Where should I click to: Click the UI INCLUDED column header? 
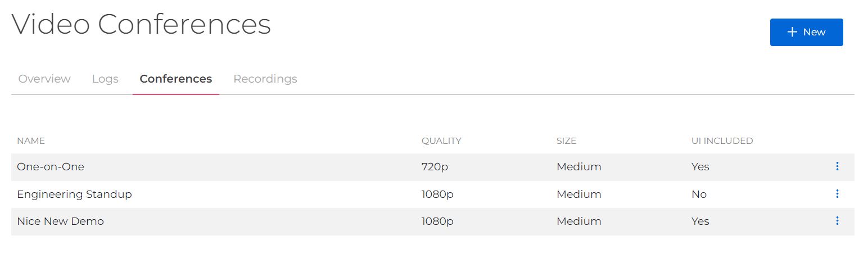[722, 141]
